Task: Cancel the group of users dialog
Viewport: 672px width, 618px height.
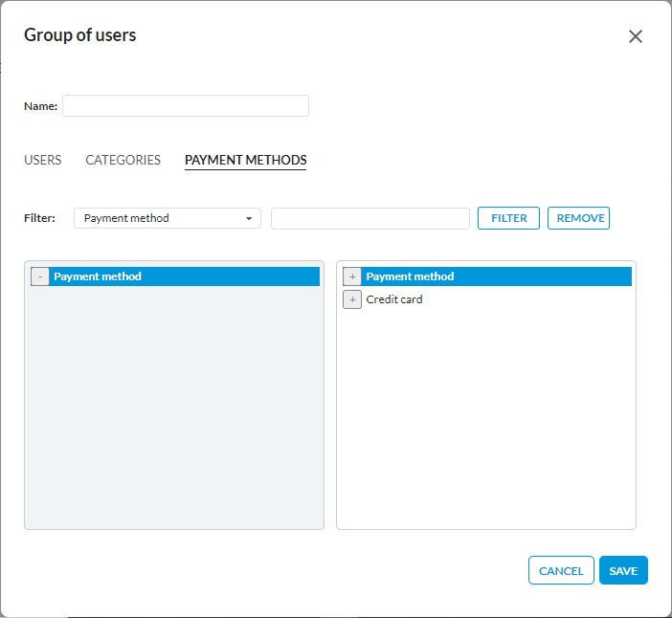Action: click(x=561, y=570)
